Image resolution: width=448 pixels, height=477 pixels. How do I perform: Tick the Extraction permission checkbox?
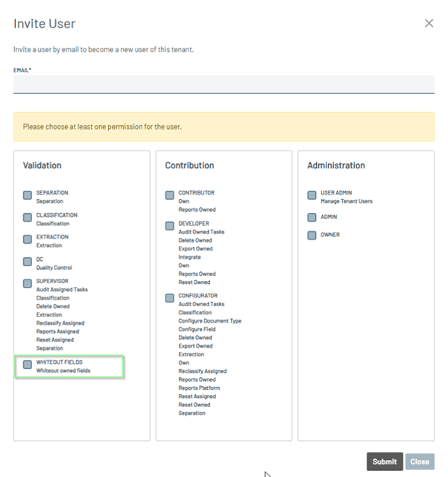(x=28, y=239)
